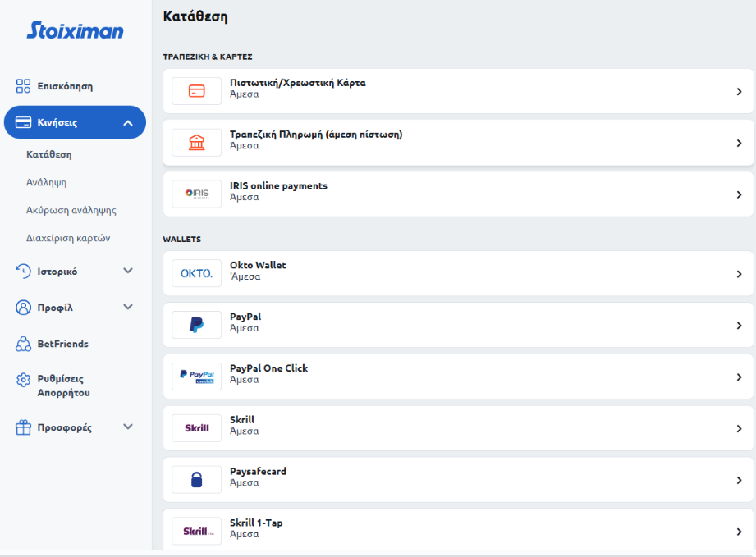
Task: Open Διαχείριση καρτών page
Action: point(68,238)
